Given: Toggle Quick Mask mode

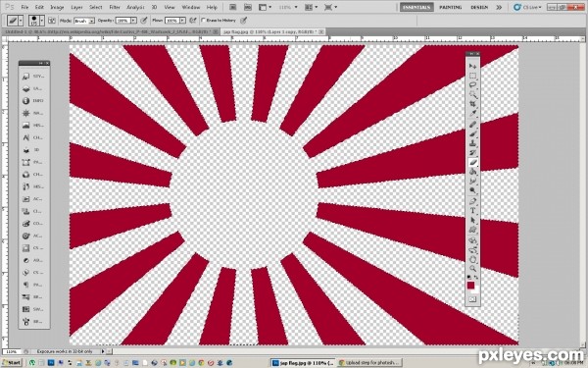Looking at the screenshot, I should 472,299.
